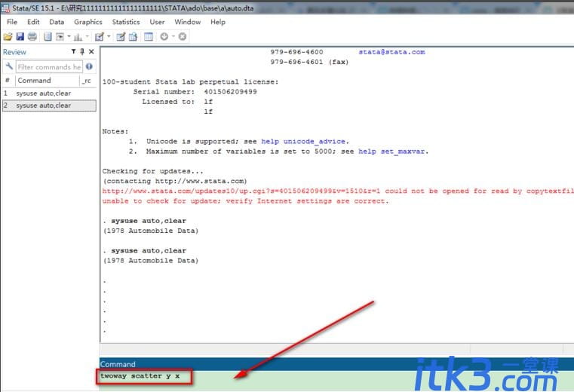Screen dimensions: 574x392
Task: Click the stata@stata.com email link
Action: click(x=391, y=52)
